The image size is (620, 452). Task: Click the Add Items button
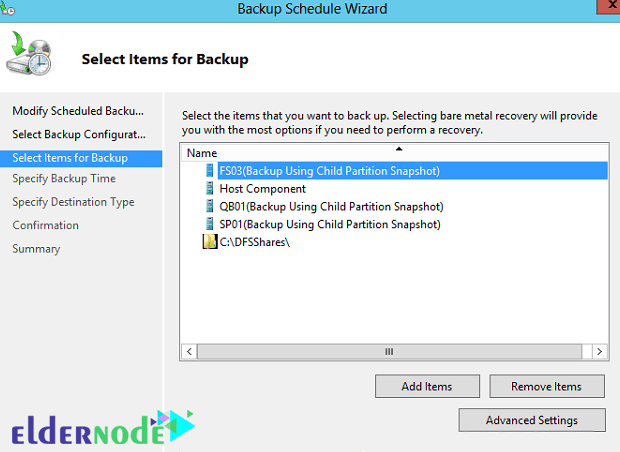pyautogui.click(x=427, y=386)
